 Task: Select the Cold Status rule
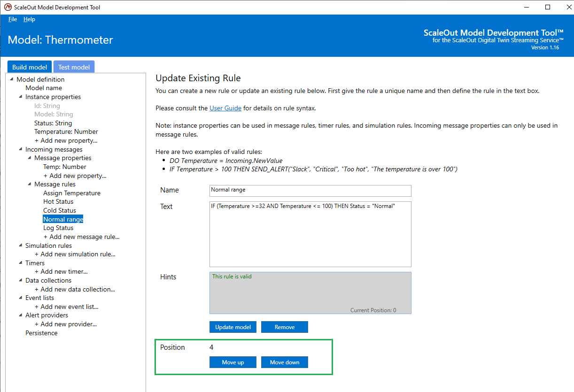[x=60, y=210]
